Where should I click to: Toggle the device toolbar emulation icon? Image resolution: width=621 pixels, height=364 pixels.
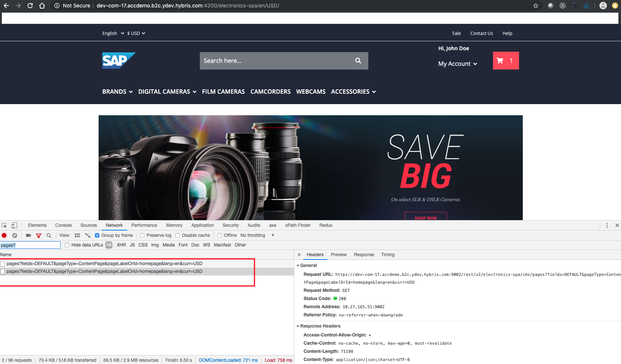pos(14,225)
